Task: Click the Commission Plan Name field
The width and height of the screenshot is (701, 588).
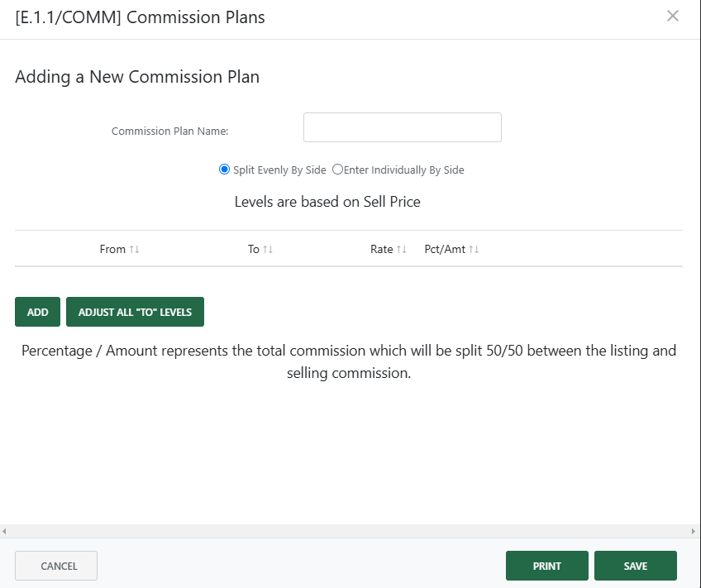Action: pos(402,127)
